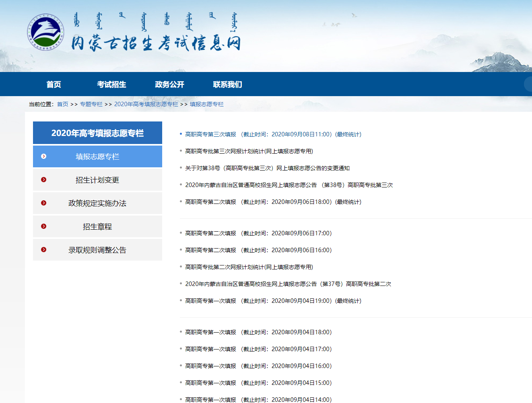Click red arrow icon beside 录取规则调整公告
The height and width of the screenshot is (403, 532).
tap(43, 250)
